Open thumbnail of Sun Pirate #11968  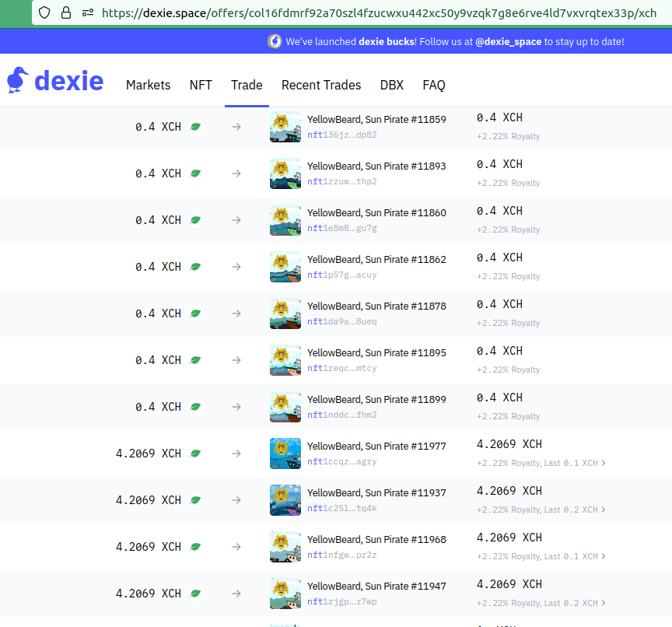tap(285, 548)
